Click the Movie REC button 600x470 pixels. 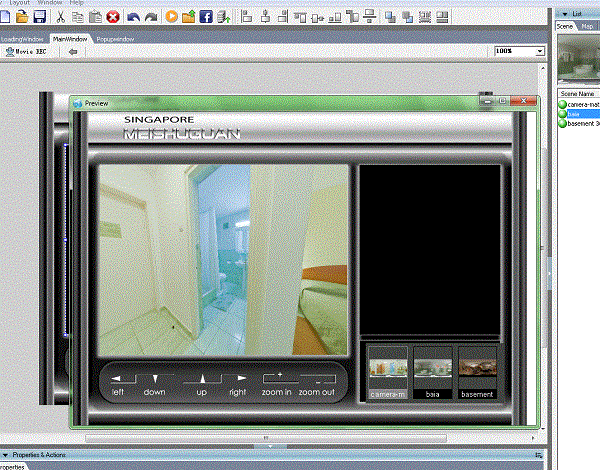(x=27, y=51)
